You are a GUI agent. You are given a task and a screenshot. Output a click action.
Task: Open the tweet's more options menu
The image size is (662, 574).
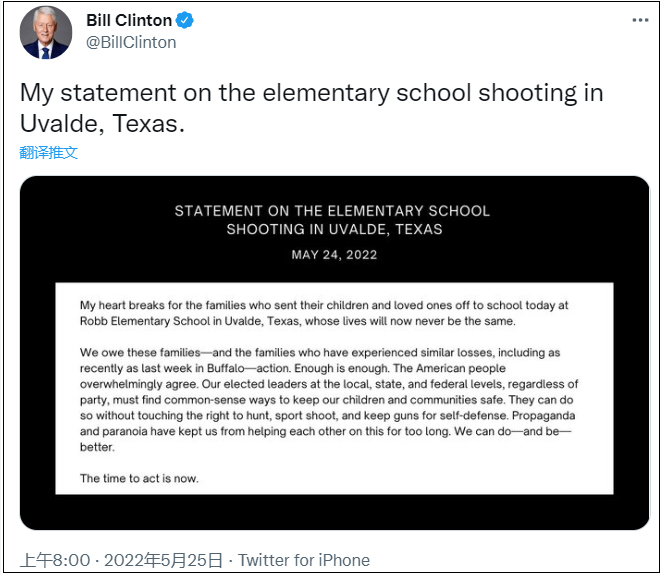click(x=638, y=20)
